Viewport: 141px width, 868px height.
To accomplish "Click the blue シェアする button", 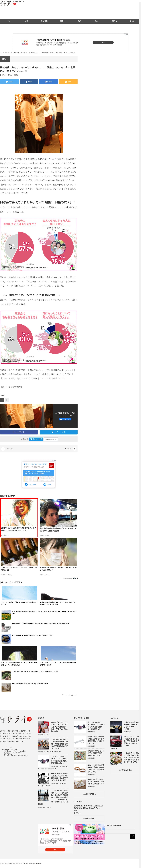I will click(x=19, y=432).
